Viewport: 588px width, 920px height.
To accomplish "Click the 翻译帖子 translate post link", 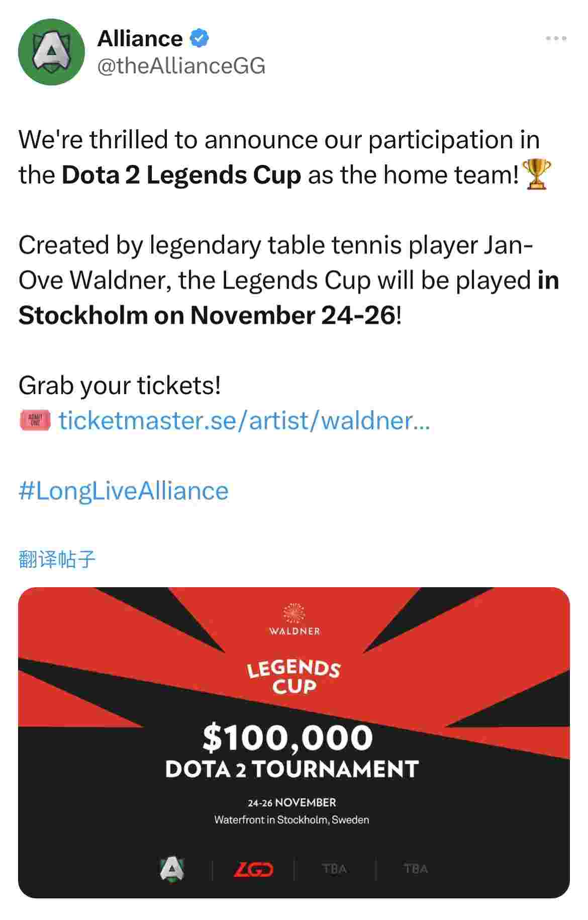I will click(x=57, y=559).
